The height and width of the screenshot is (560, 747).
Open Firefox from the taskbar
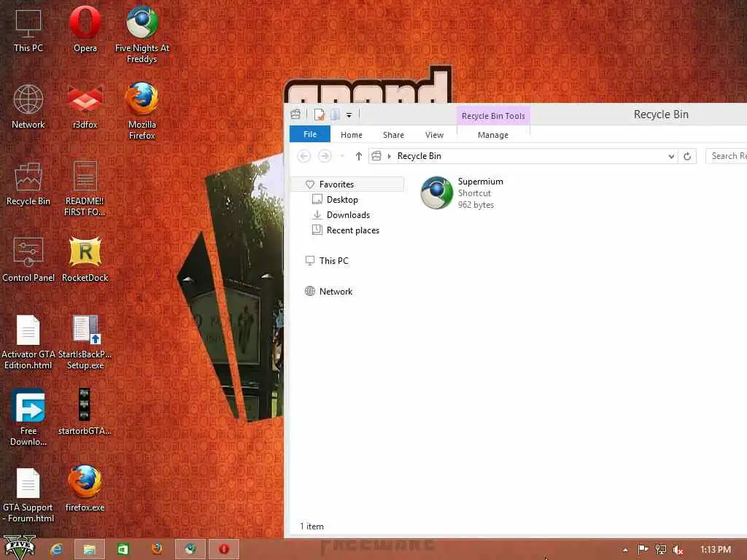(x=157, y=550)
